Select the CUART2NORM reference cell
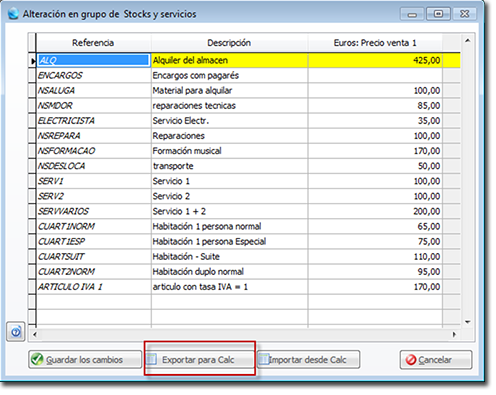 (x=94, y=272)
